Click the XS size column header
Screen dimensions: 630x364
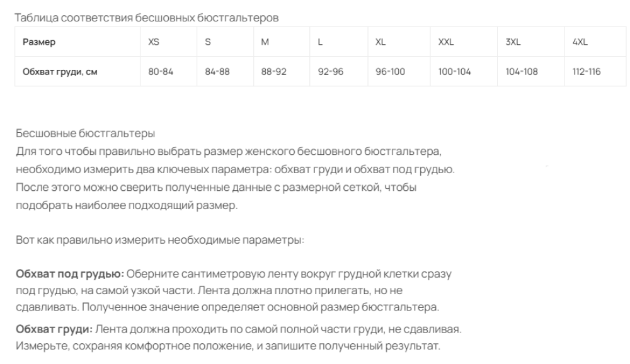(x=168, y=42)
